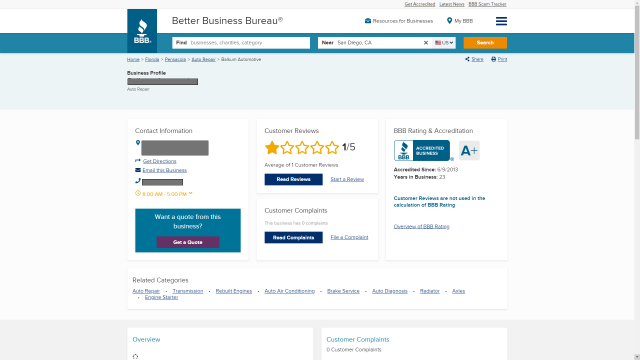Image resolution: width=640 pixels, height=360 pixels.
Task: Go to the Home breadcrumb
Action: coord(133,60)
